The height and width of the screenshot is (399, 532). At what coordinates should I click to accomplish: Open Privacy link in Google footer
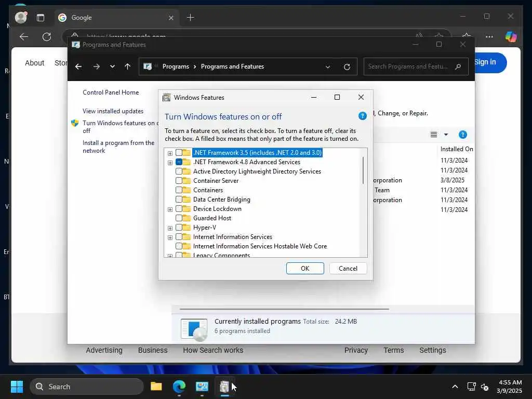[356, 350]
